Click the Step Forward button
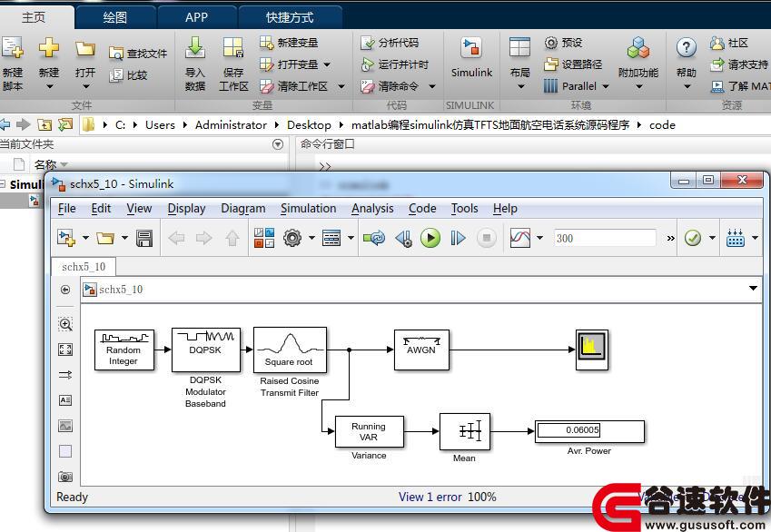 [x=458, y=239]
